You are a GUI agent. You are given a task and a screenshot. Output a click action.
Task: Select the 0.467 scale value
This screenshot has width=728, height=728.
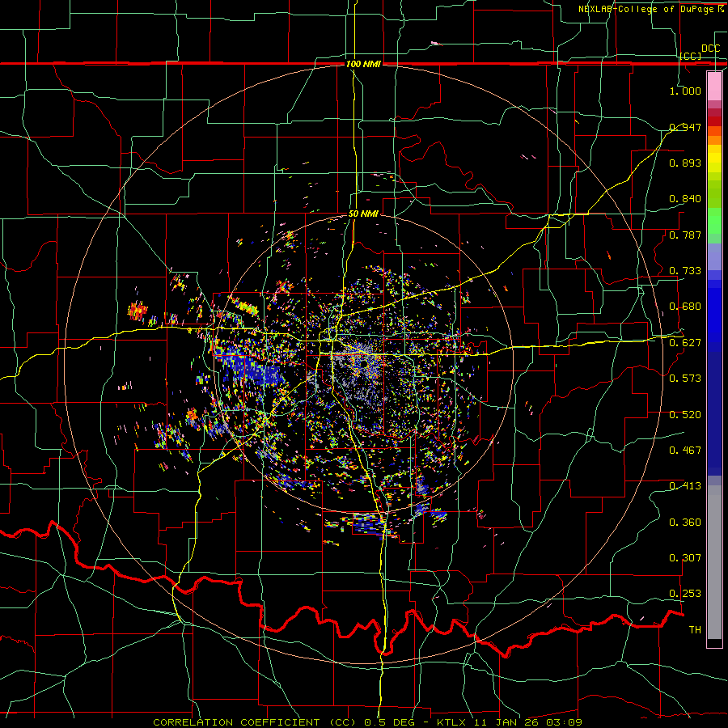point(685,451)
